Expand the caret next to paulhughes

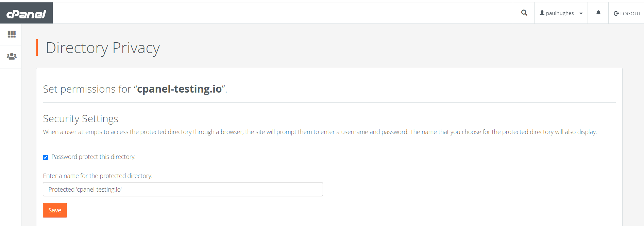tap(581, 14)
